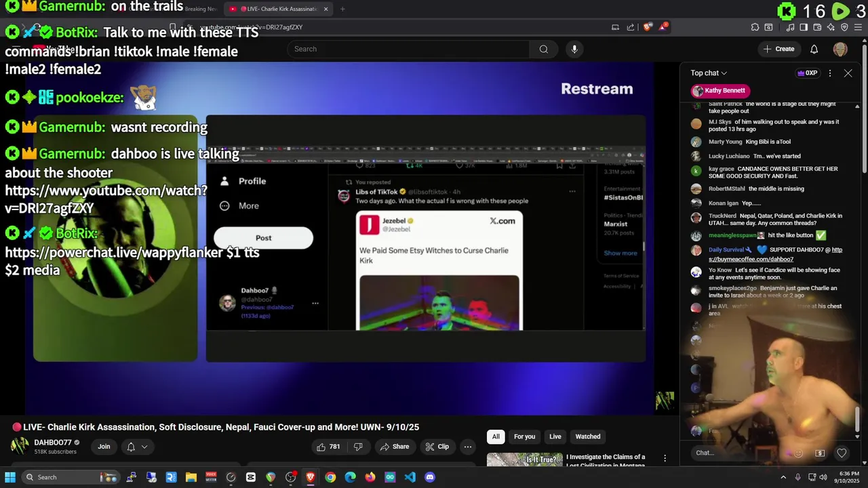
Task: Open the buymeacoffee.com/dahboo7 chat link
Action: tap(775, 254)
